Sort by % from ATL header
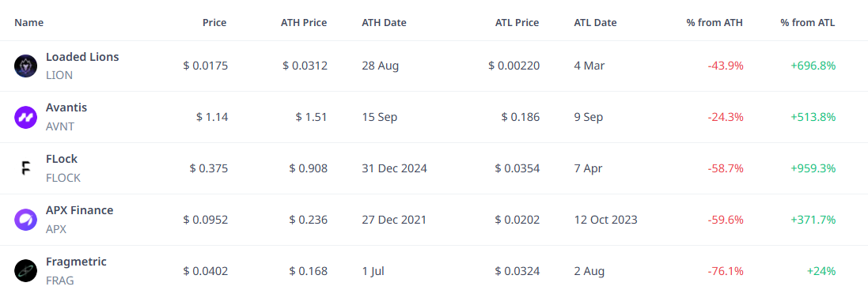This screenshot has height=294, width=868. 808,23
